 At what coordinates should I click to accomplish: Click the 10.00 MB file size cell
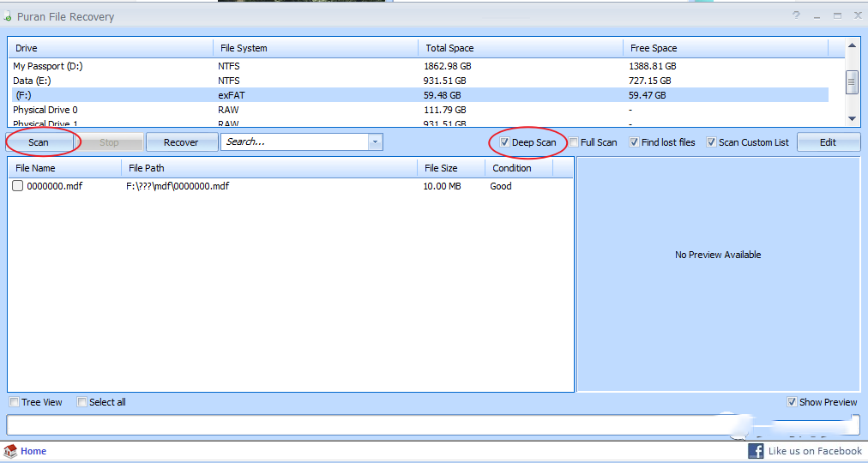(443, 186)
